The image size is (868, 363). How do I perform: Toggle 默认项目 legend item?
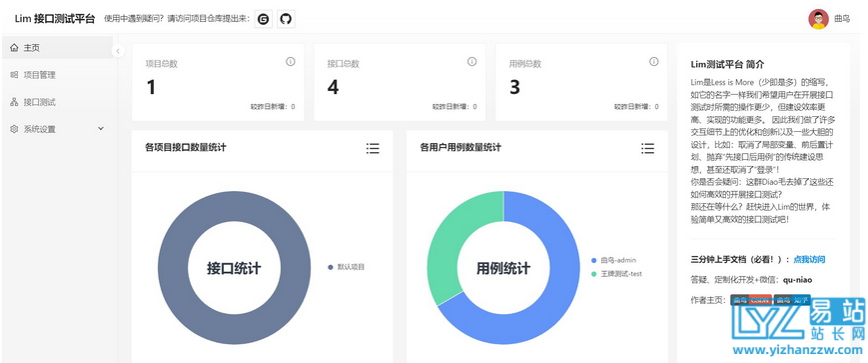pos(347,267)
